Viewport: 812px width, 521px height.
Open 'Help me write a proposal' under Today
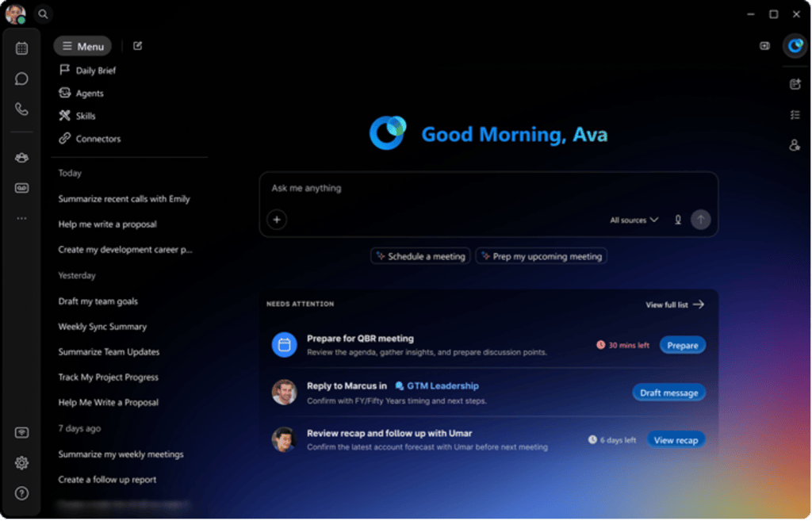[107, 224]
